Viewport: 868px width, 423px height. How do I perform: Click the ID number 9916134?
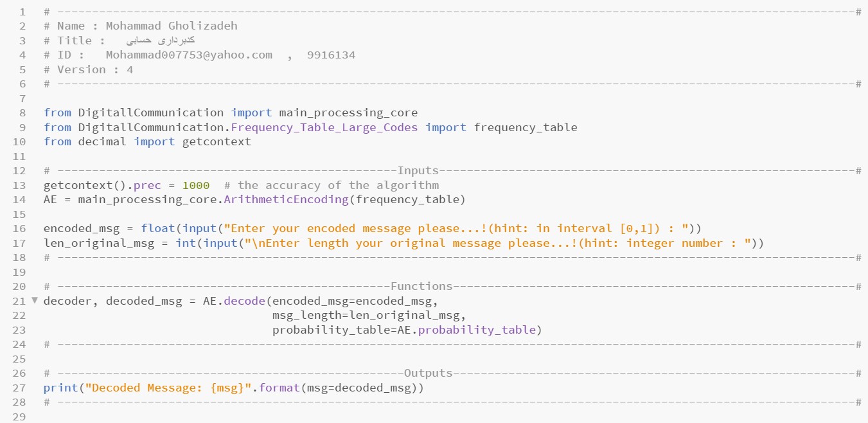pyautogui.click(x=331, y=55)
